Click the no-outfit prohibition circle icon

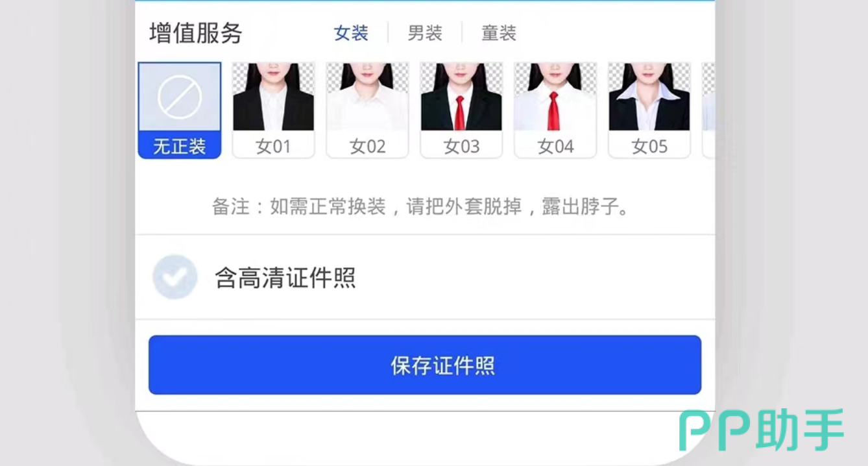[180, 97]
